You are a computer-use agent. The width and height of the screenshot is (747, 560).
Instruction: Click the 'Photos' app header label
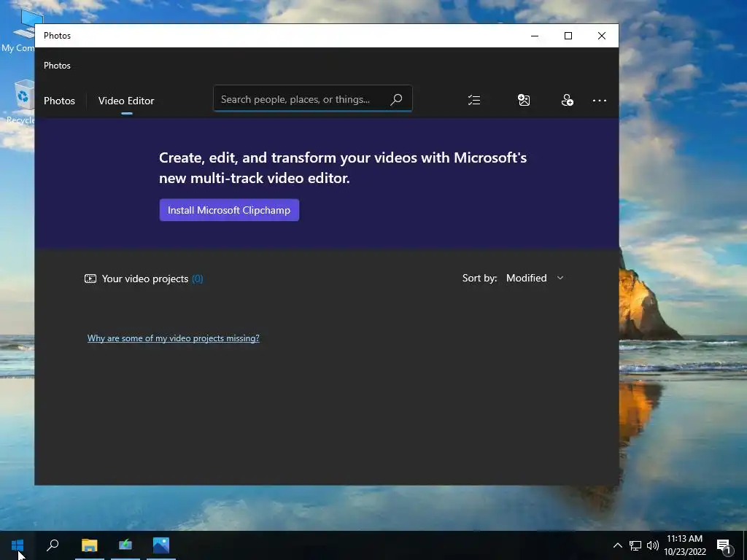tap(57, 65)
